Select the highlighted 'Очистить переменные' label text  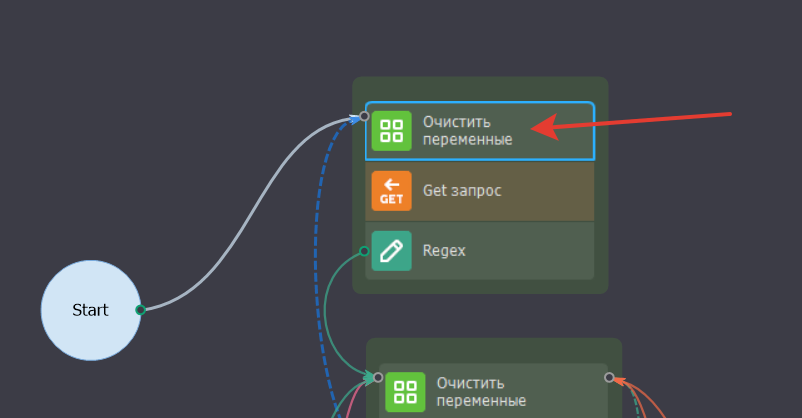point(467,130)
